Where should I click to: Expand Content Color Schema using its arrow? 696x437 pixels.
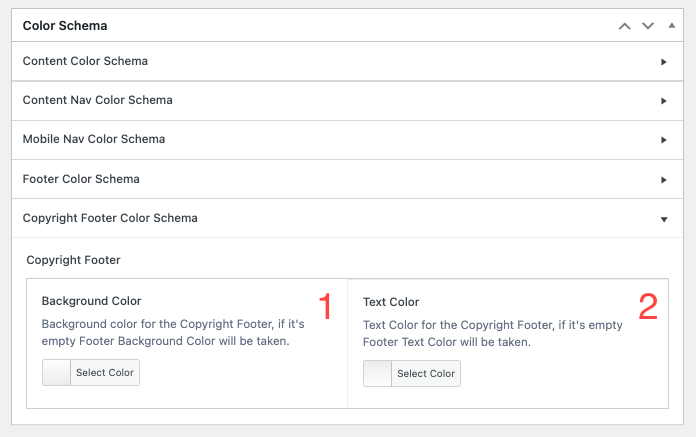click(x=664, y=62)
